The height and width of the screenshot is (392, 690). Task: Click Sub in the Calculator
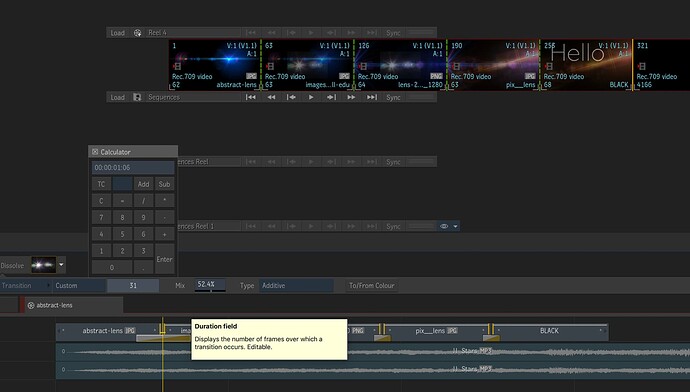pos(165,184)
